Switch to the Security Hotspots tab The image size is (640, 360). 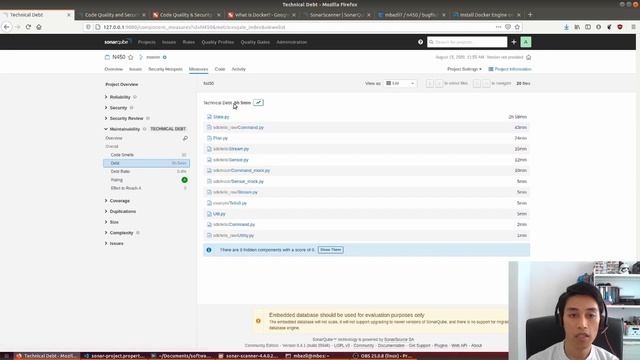coord(165,69)
